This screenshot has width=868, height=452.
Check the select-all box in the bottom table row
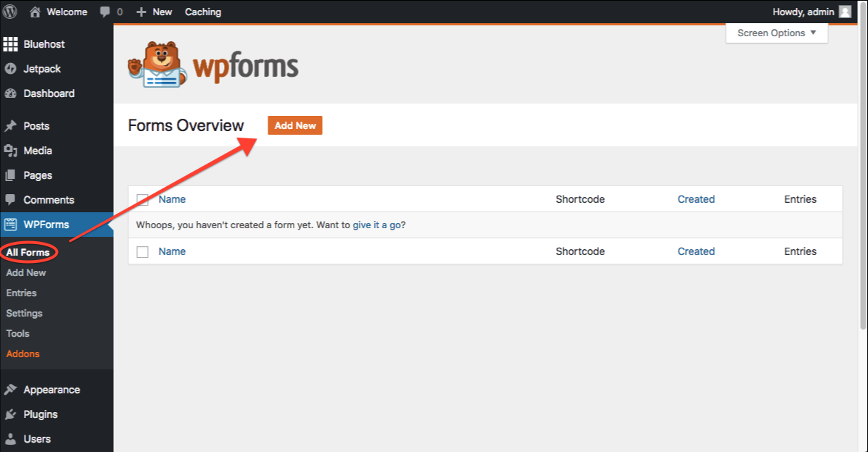[x=142, y=251]
